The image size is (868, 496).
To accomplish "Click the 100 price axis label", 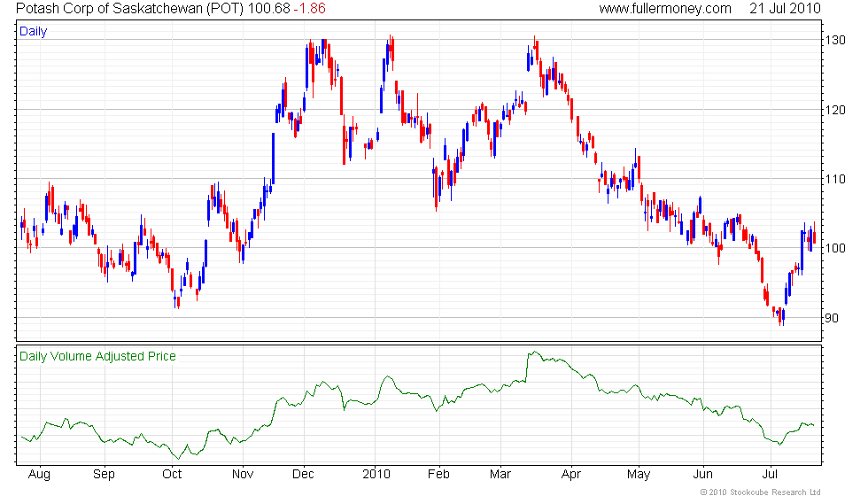I will click(x=835, y=249).
